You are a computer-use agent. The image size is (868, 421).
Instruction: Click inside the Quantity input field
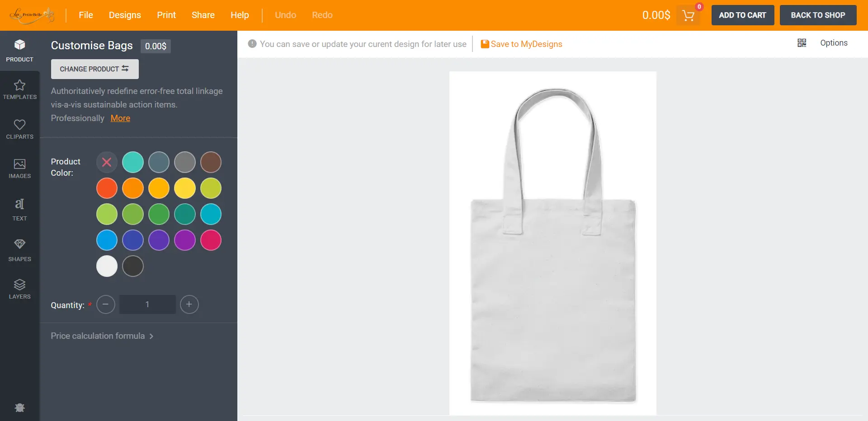coord(147,304)
